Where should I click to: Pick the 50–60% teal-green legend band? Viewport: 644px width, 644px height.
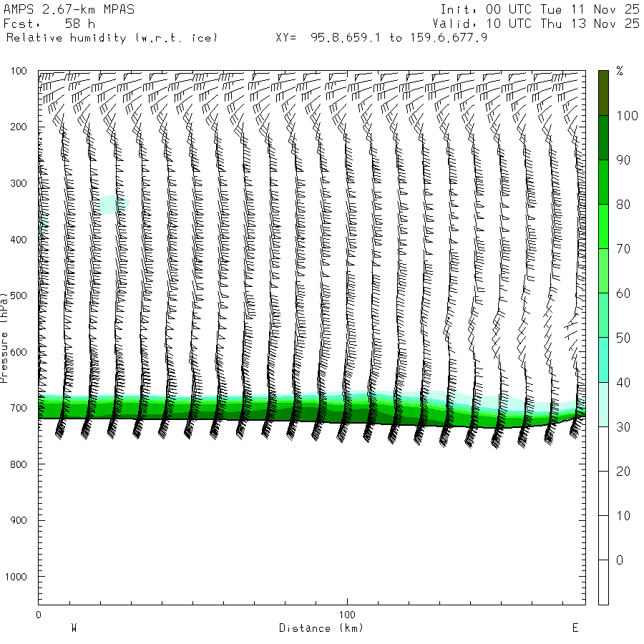point(603,315)
